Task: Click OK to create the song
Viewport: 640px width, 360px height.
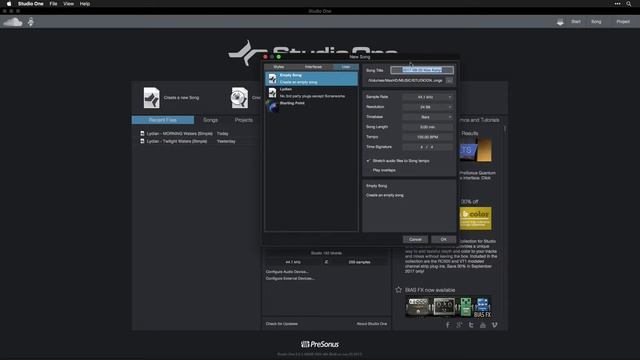Action: tap(443, 239)
